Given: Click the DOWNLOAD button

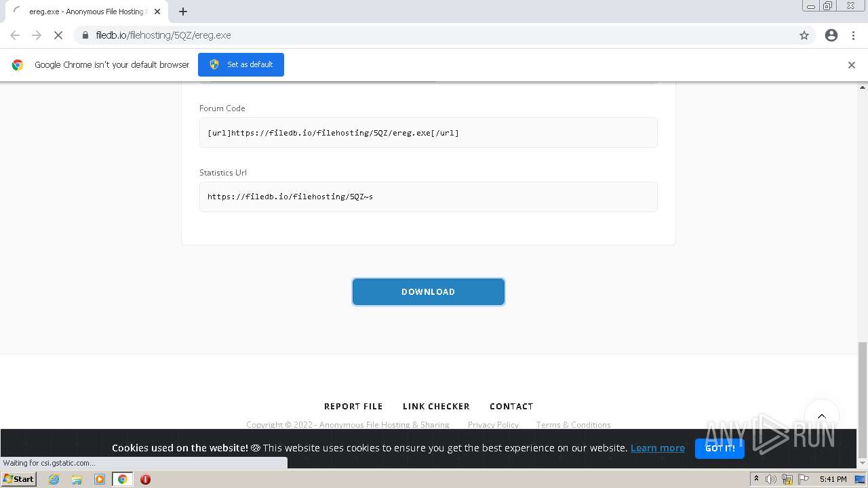Looking at the screenshot, I should click(x=429, y=291).
